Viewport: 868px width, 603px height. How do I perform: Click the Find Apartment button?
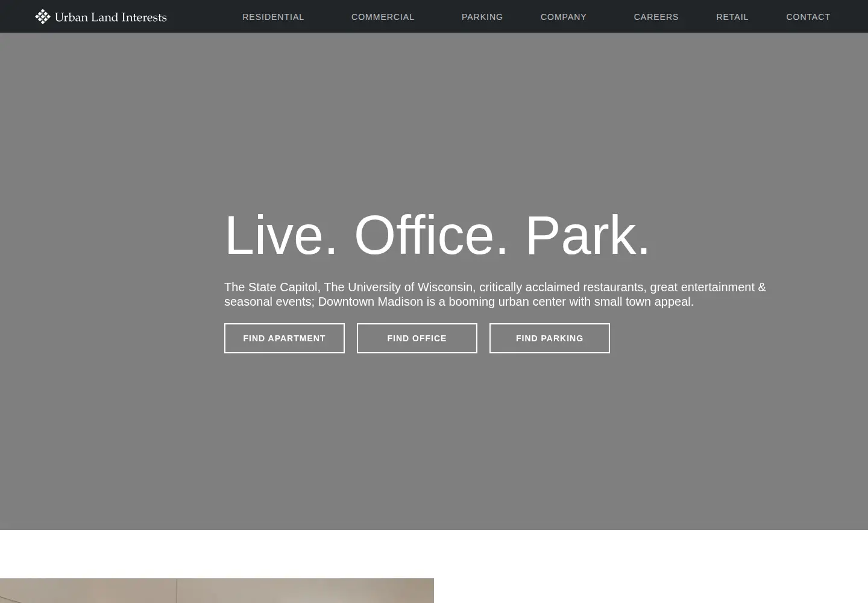(285, 338)
